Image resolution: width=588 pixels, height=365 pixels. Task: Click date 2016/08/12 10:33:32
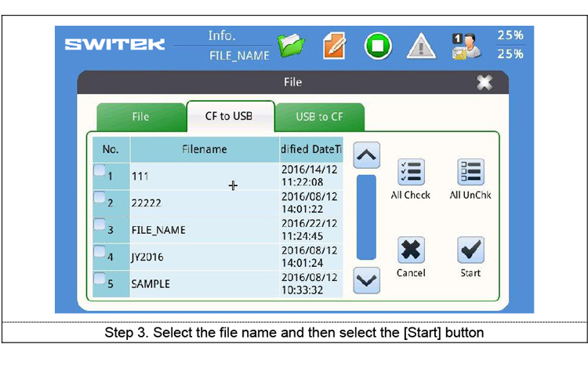310,283
